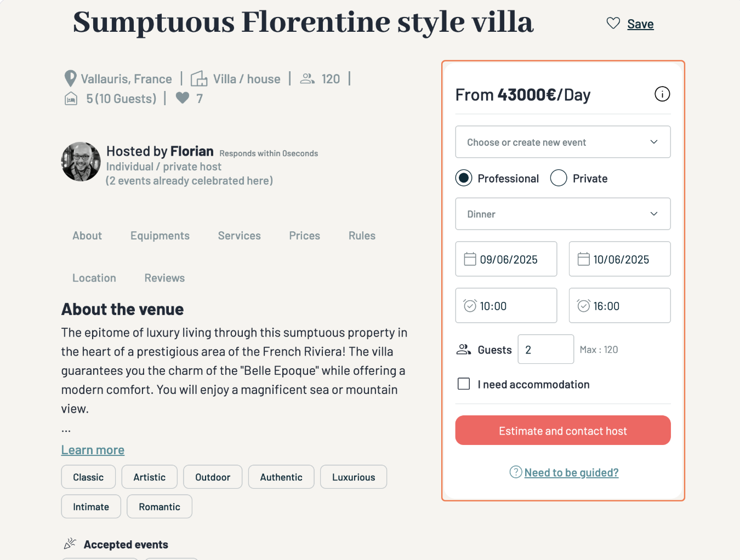Click the calendar icon for start date
Screen dimensions: 740x560
coord(470,259)
